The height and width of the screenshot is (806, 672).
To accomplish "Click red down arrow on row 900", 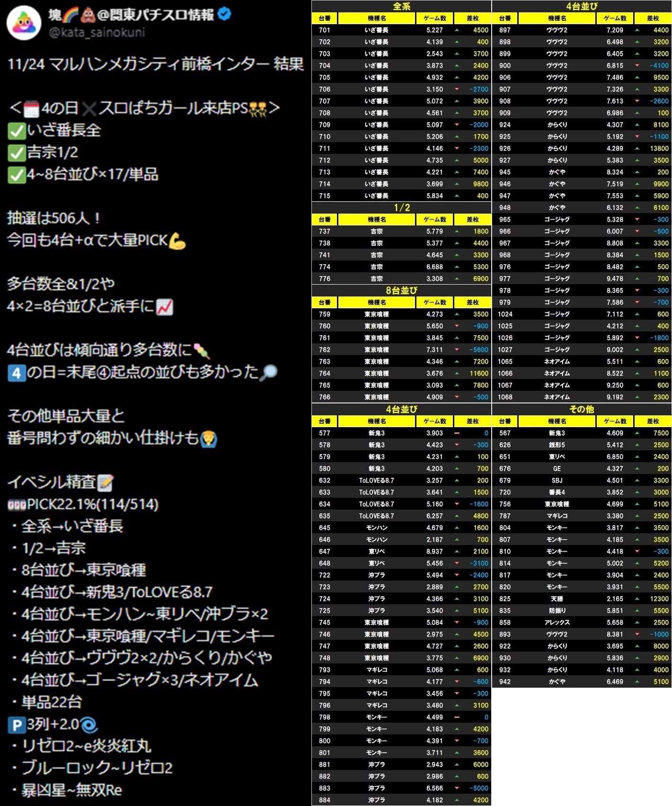I will tap(637, 65).
